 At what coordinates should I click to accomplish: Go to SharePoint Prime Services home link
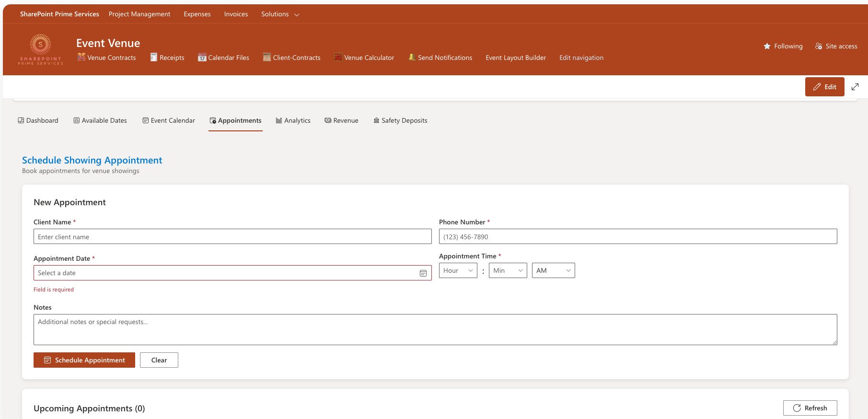tap(59, 14)
